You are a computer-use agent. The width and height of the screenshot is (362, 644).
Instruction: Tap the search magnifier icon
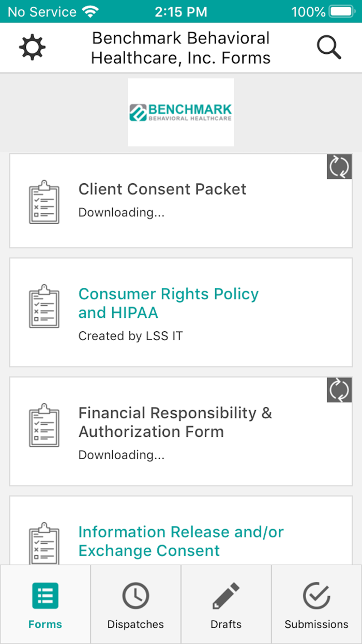coord(329,48)
